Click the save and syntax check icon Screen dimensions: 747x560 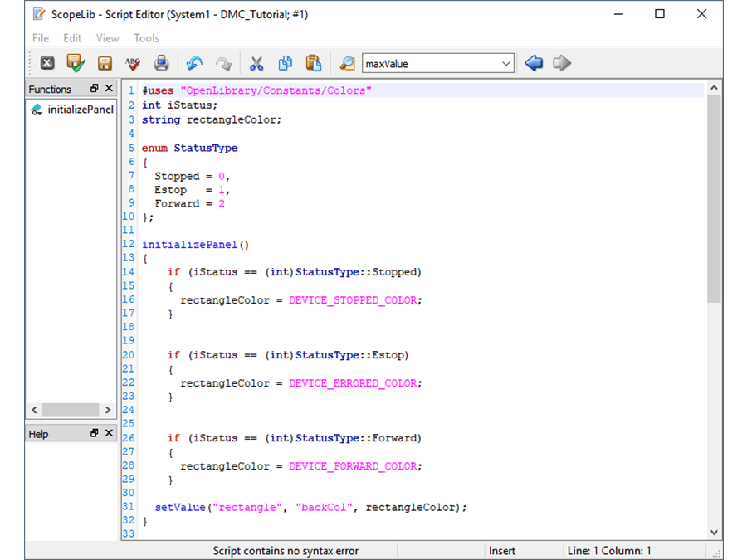(76, 63)
